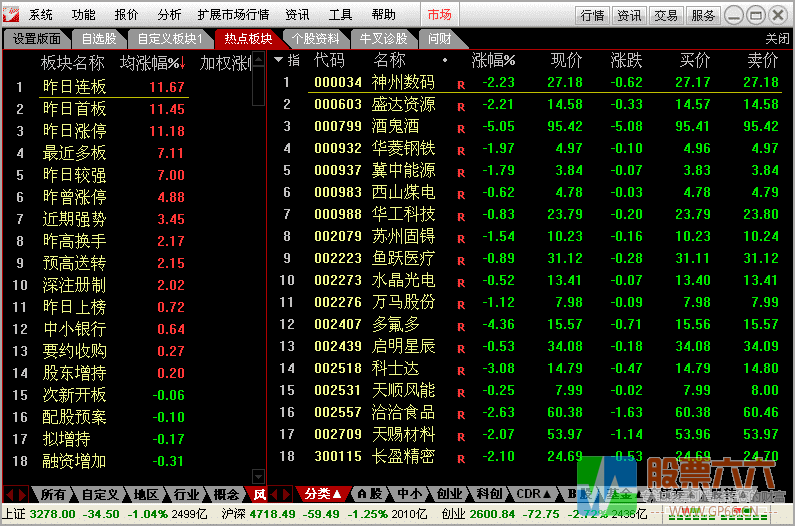The height and width of the screenshot is (526, 795).
Task: Select the 创业 bottom tab
Action: click(x=450, y=494)
